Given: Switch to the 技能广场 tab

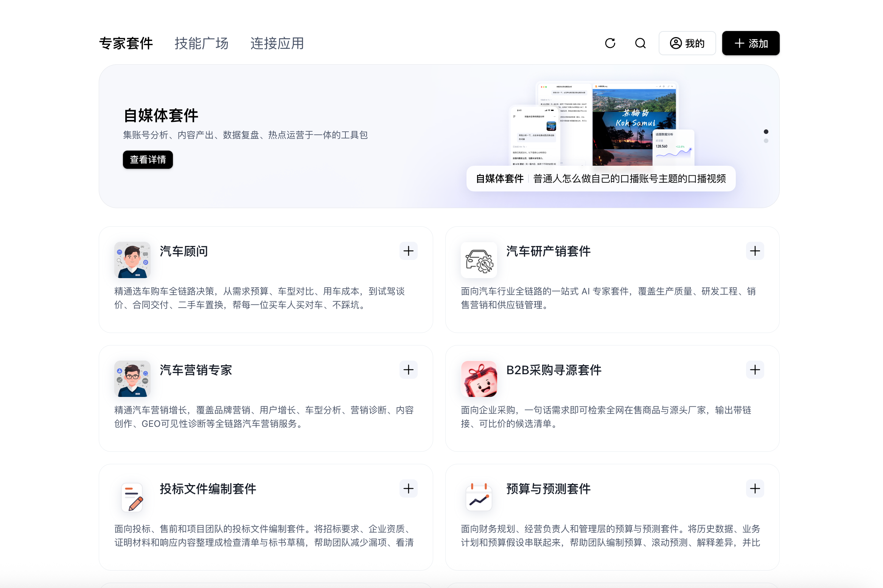Looking at the screenshot, I should [201, 44].
